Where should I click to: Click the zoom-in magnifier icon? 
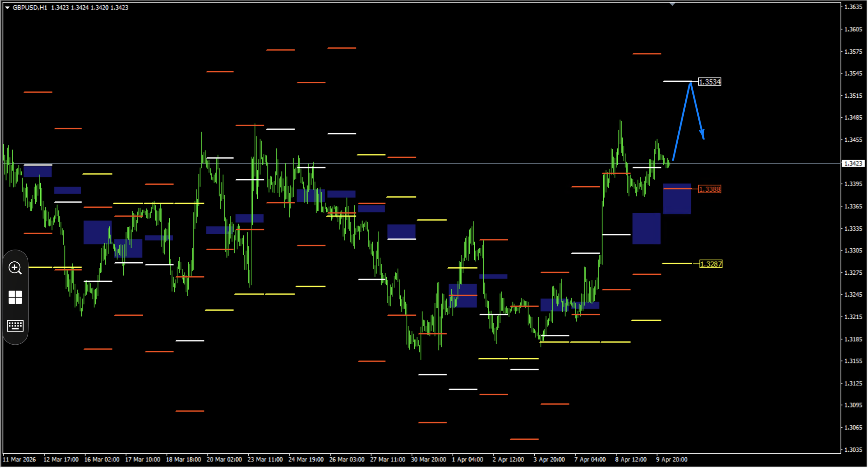pyautogui.click(x=15, y=268)
